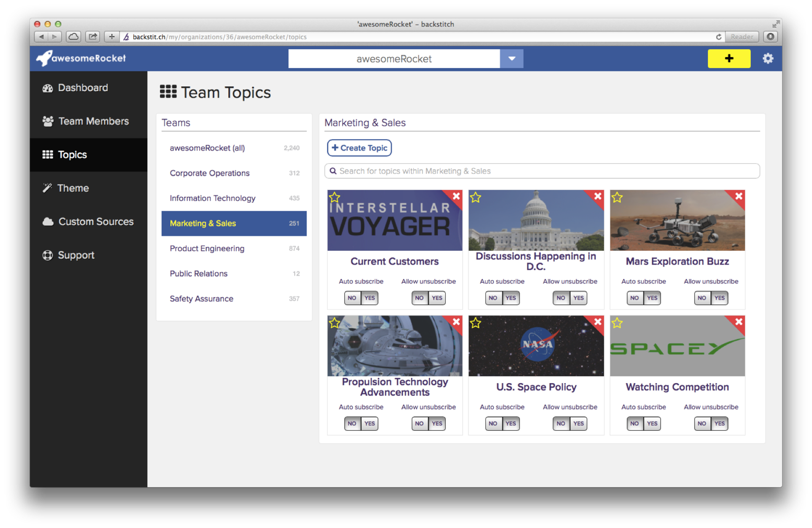The image size is (812, 528).
Task: Set Mars Exploration Buzz allow unsubscribe to YES
Action: tap(720, 298)
